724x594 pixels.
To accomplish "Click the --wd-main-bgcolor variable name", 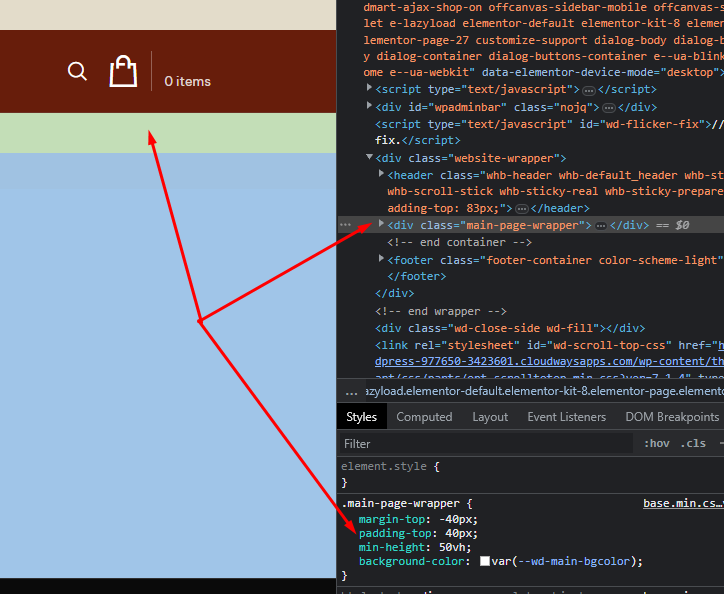I will pos(573,561).
